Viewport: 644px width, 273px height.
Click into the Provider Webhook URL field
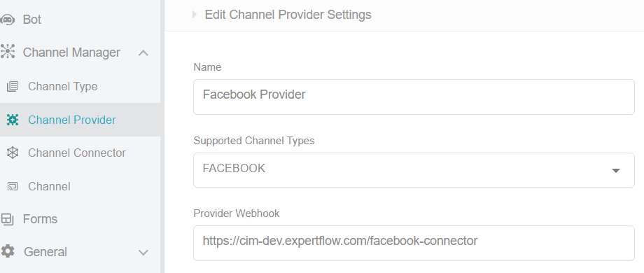(x=414, y=243)
